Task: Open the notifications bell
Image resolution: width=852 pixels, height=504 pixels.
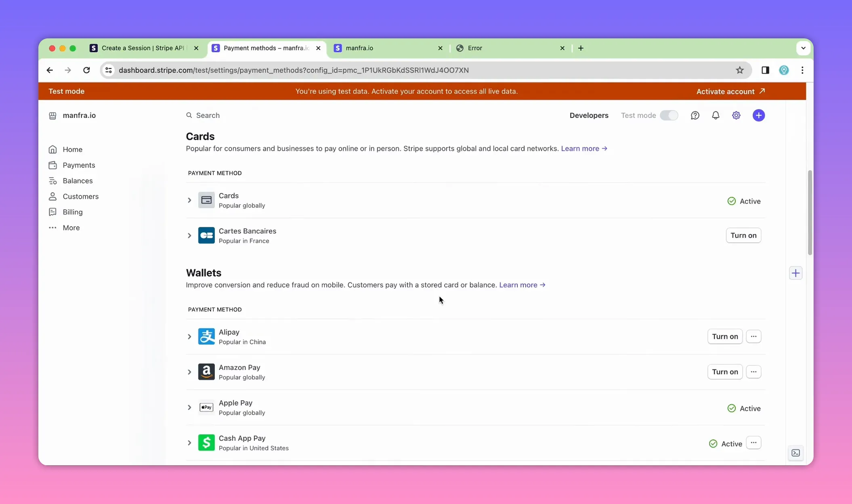Action: click(716, 115)
